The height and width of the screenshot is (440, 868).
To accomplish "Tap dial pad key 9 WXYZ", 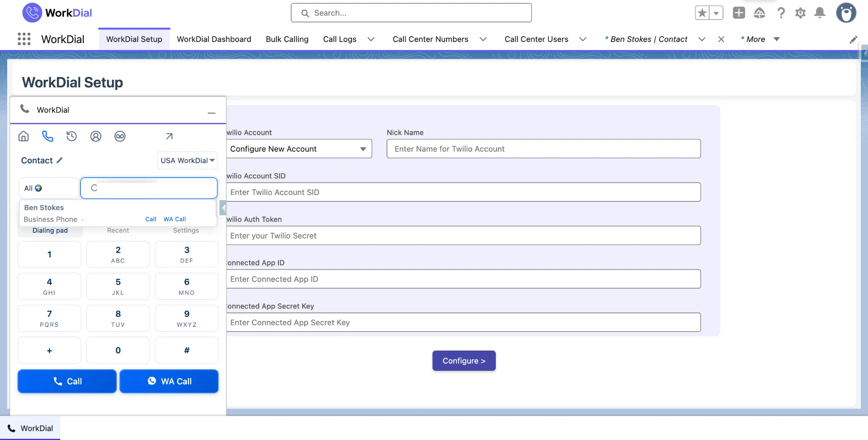I will click(x=186, y=318).
